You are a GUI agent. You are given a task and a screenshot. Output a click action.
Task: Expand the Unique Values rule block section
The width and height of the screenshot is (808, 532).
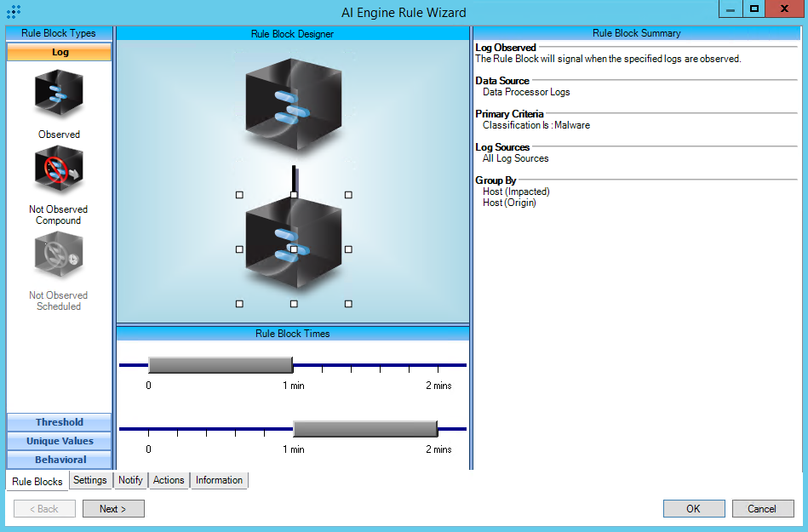click(60, 441)
